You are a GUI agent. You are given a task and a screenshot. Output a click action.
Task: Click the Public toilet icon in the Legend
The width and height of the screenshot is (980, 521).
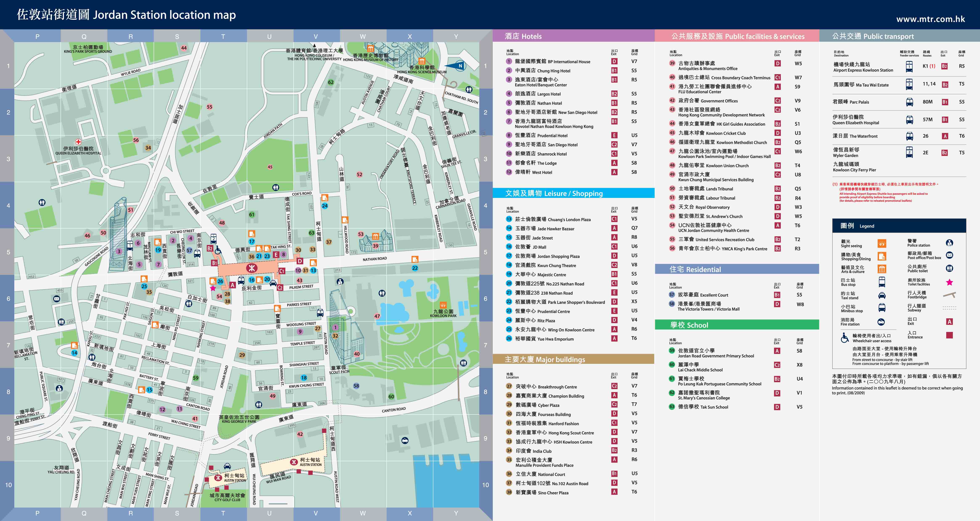click(x=950, y=268)
